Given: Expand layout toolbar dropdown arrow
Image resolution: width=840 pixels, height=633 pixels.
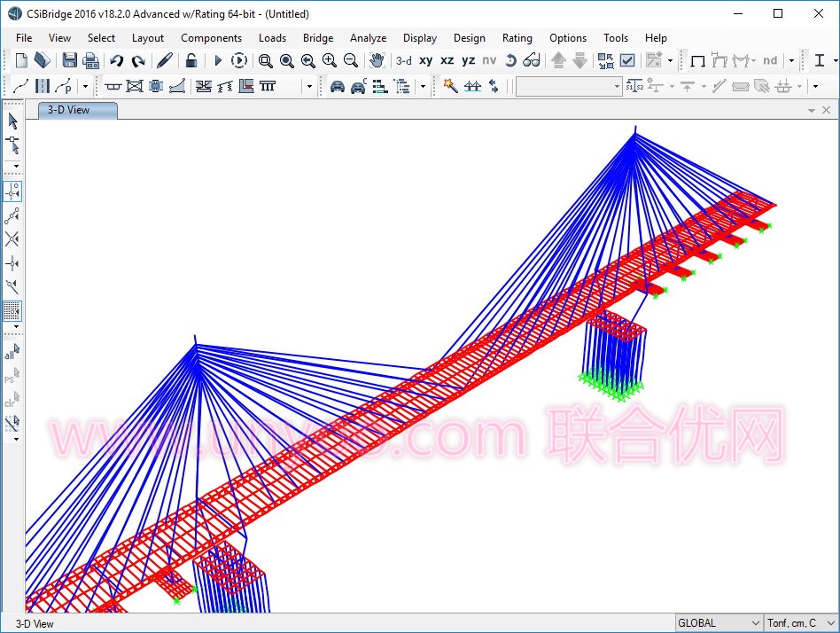Looking at the screenshot, I should (85, 86).
